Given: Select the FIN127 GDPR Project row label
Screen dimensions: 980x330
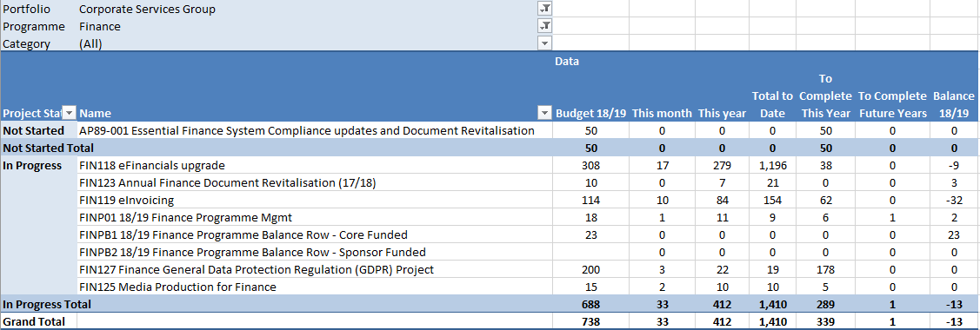Looking at the screenshot, I should click(x=257, y=269).
